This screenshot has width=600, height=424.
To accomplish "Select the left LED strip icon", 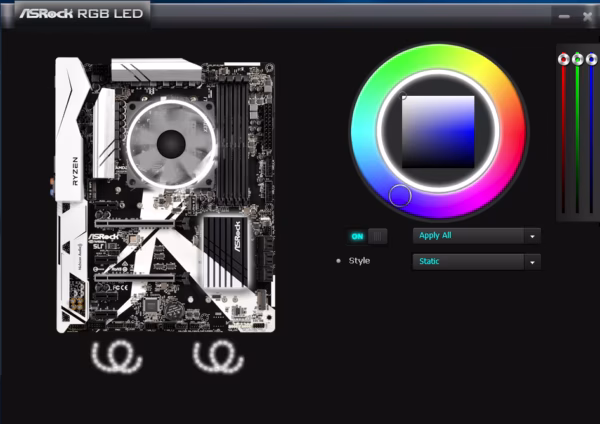I will click(116, 357).
